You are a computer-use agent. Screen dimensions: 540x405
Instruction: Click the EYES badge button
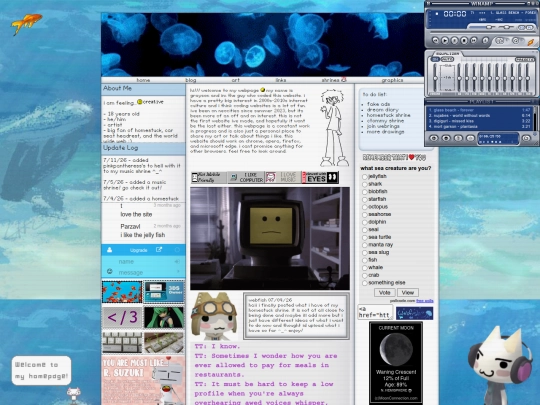pyautogui.click(x=320, y=177)
